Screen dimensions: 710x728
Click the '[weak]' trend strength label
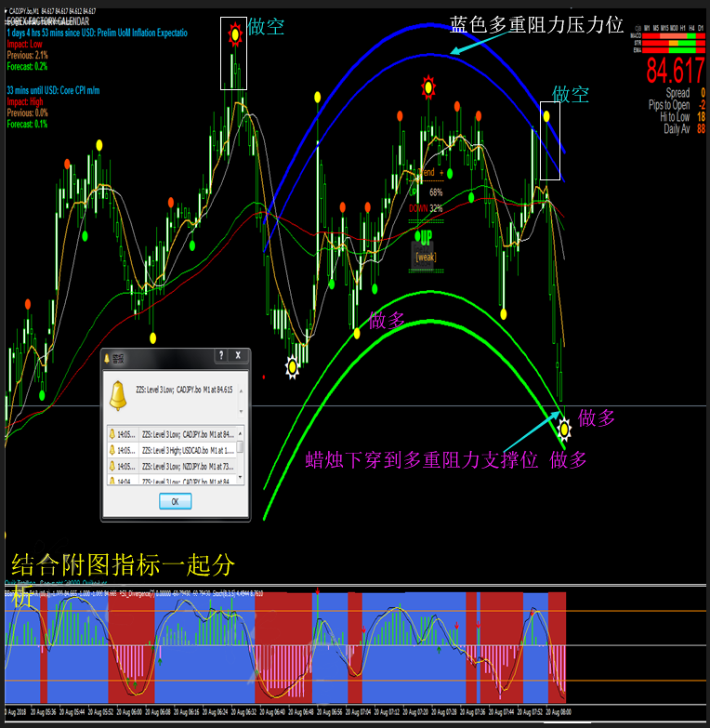pos(426,258)
